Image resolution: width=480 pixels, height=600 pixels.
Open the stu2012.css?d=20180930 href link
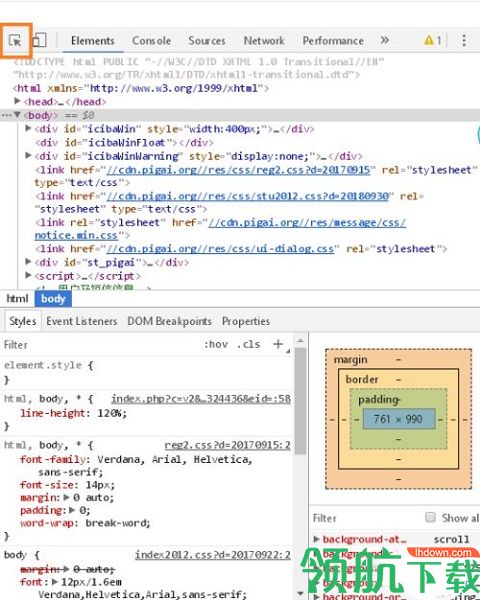[x=248, y=196]
